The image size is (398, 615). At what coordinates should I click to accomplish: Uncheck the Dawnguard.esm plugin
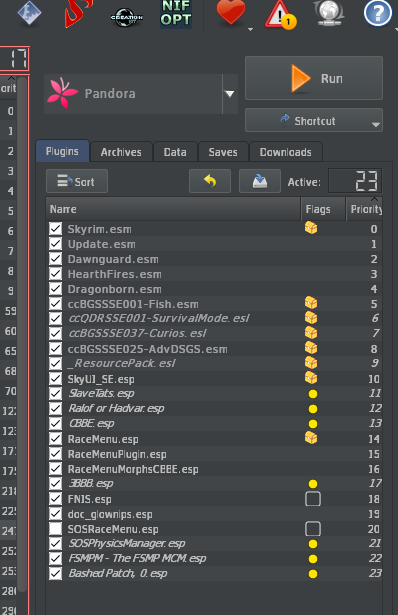55,259
